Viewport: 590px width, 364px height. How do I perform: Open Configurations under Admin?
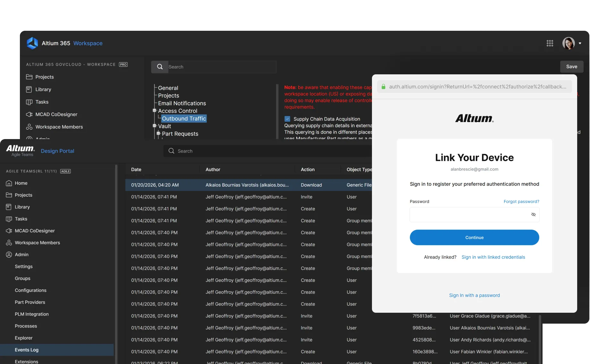[30, 290]
